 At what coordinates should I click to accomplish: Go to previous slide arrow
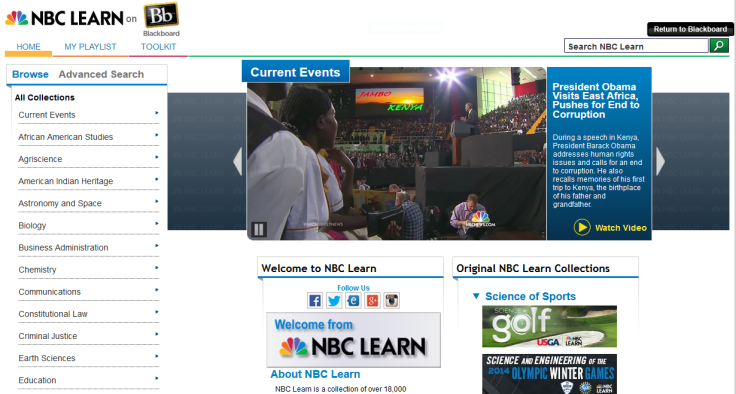[238, 162]
